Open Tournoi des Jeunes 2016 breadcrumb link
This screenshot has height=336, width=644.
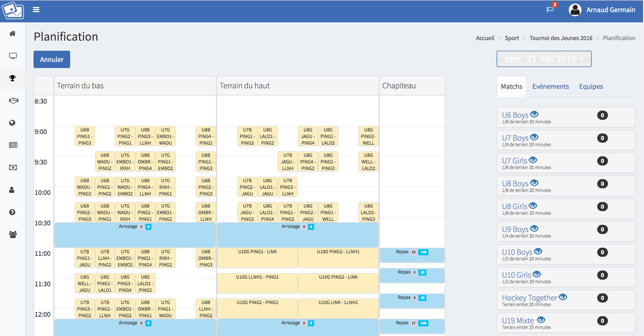[x=561, y=38]
